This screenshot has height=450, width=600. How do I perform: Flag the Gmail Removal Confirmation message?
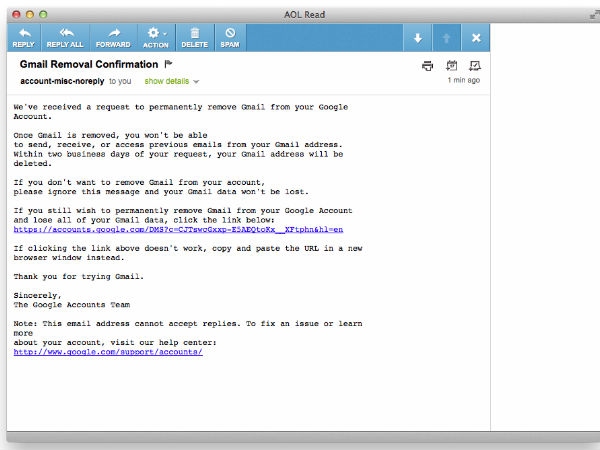tap(168, 64)
